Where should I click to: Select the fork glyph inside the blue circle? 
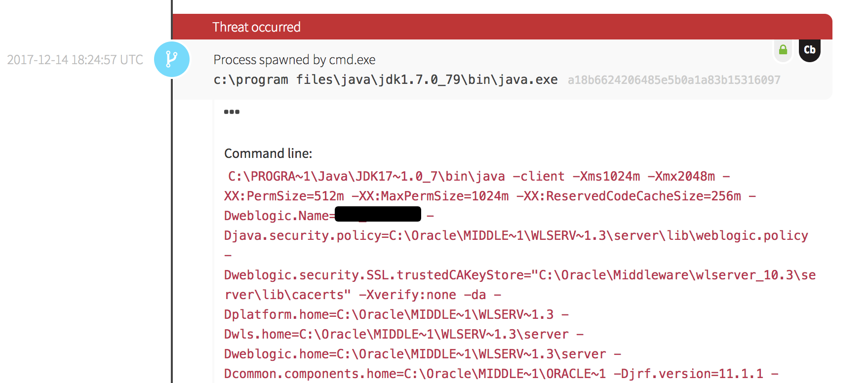coord(171,59)
